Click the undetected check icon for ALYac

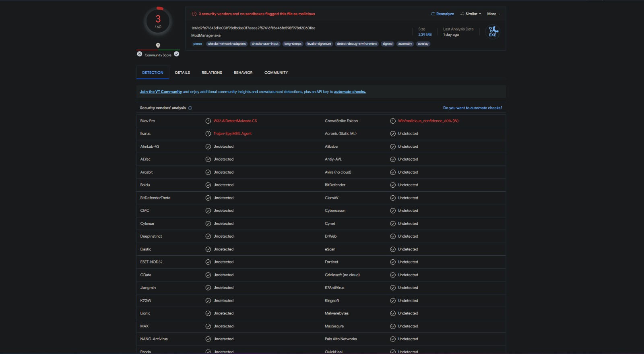(208, 159)
